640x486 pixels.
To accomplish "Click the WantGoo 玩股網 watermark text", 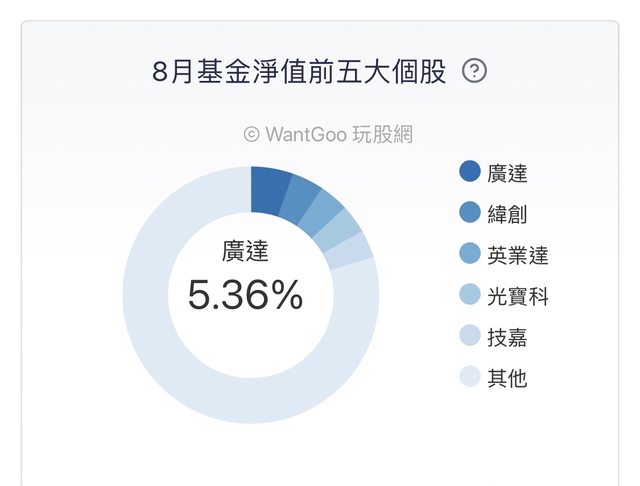I will point(328,134).
